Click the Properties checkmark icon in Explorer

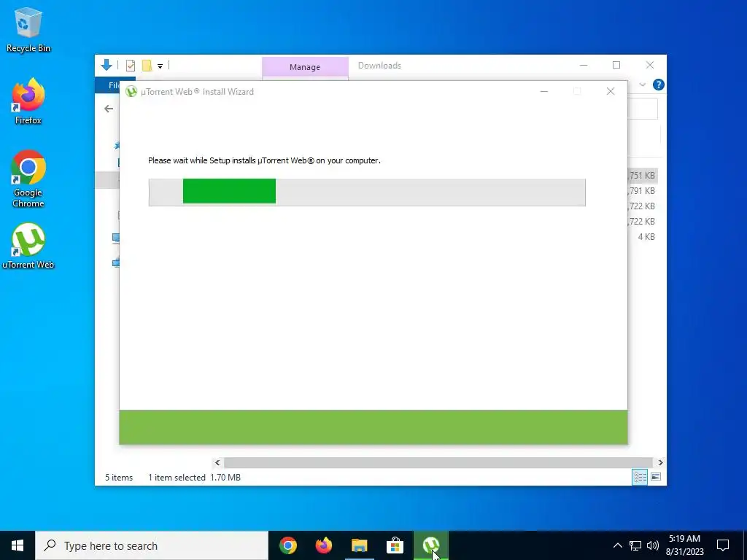(x=130, y=66)
